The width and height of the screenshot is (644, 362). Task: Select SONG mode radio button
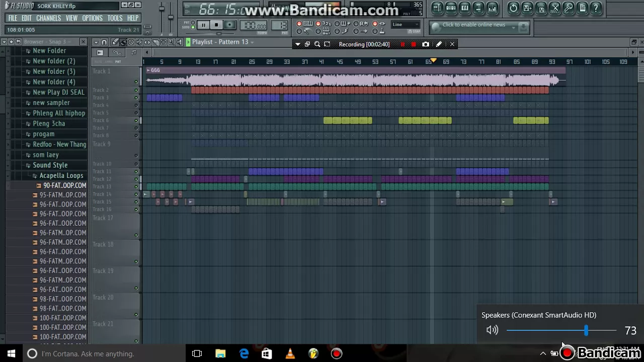[x=193, y=27]
